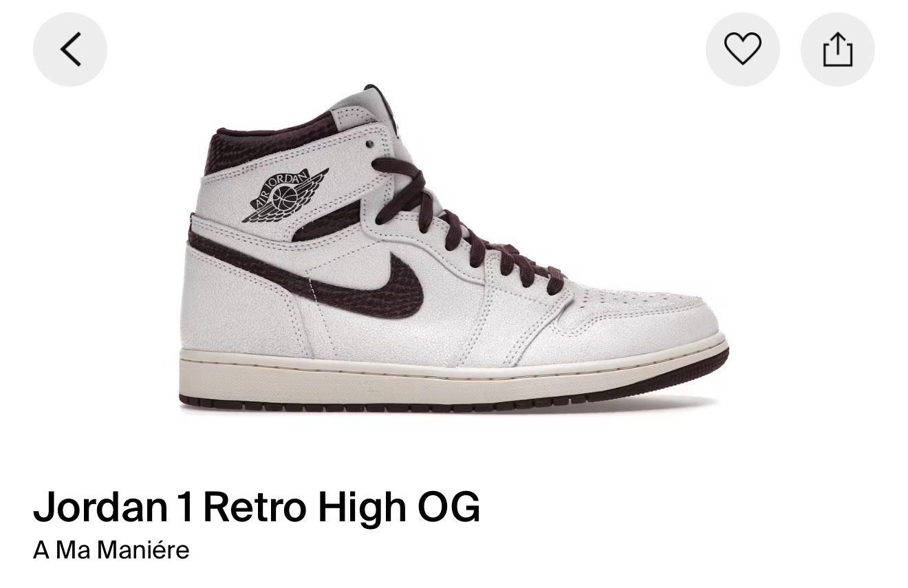Tap the Jordan 1 sneaker product image
908x588 pixels.
click(454, 249)
